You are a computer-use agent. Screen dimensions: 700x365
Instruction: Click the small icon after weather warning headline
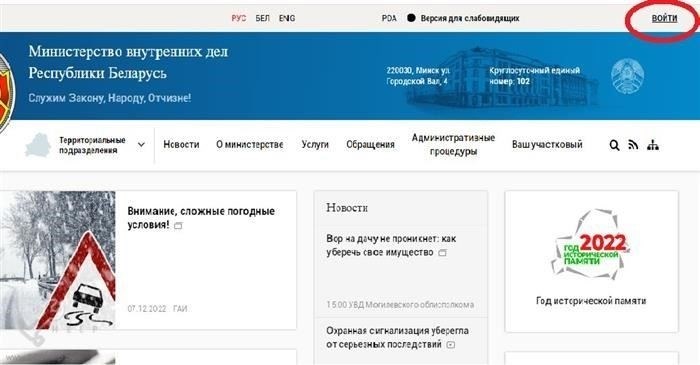tap(178, 226)
